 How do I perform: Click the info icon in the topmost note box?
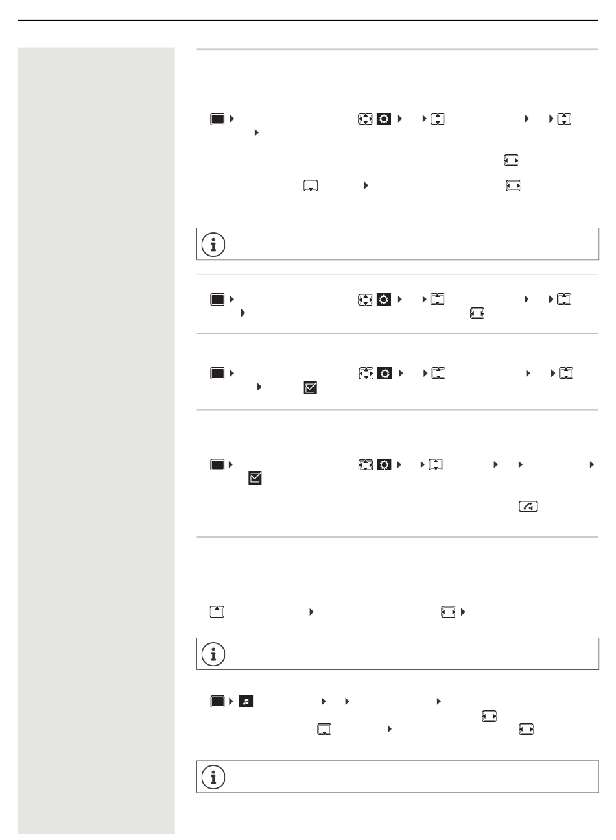pos(213,244)
